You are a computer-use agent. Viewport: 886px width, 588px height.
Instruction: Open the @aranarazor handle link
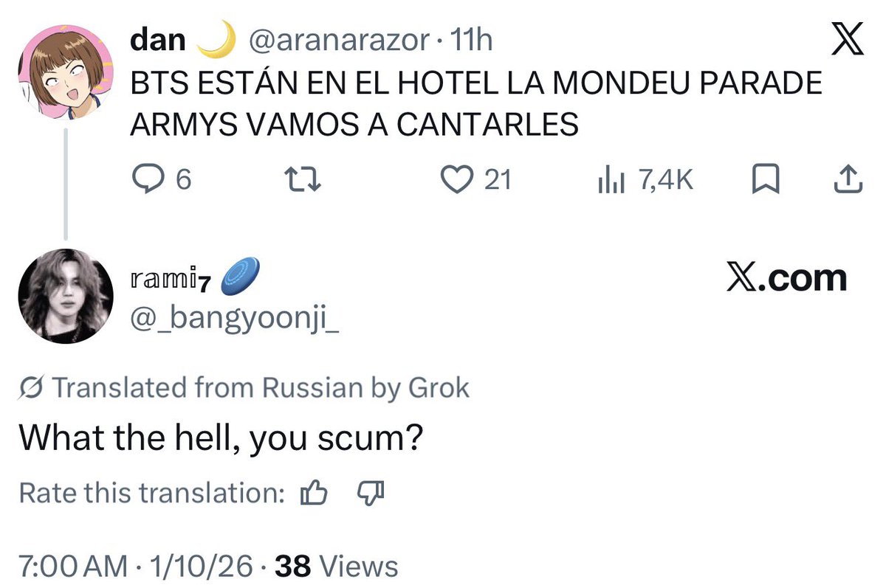[x=341, y=39]
